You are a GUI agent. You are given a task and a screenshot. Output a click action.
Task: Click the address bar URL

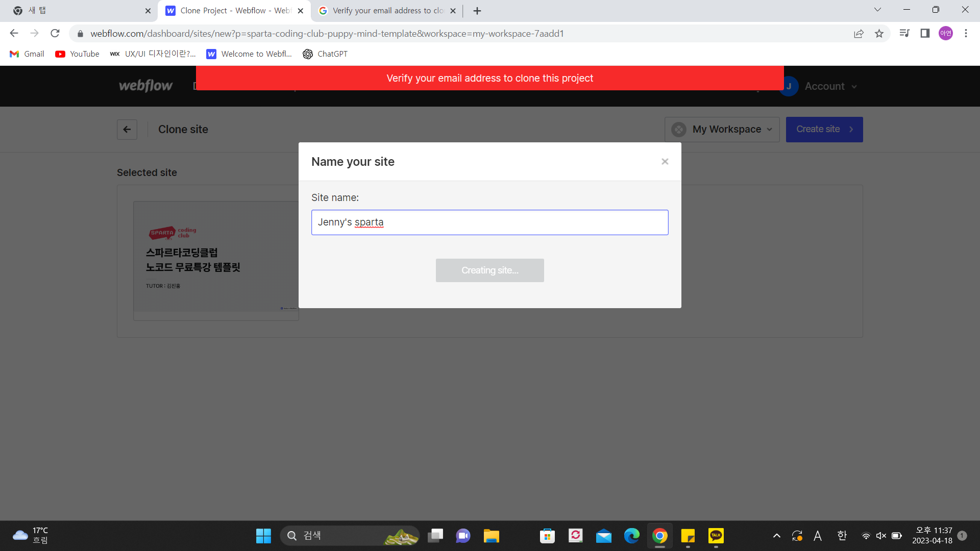(x=327, y=34)
